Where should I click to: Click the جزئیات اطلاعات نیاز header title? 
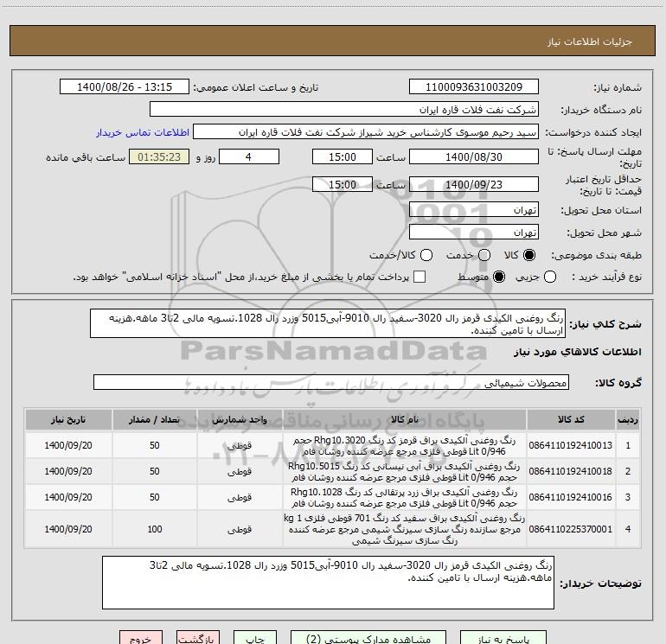click(x=590, y=41)
